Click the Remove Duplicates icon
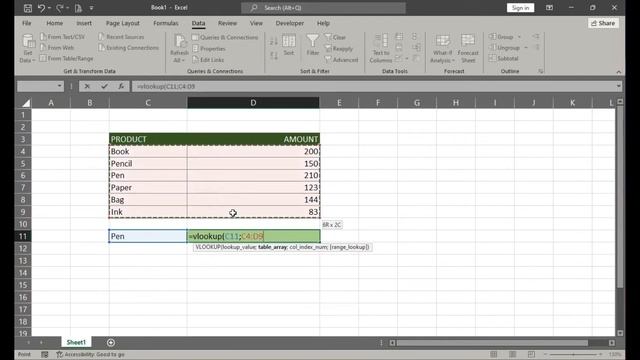 [x=399, y=48]
